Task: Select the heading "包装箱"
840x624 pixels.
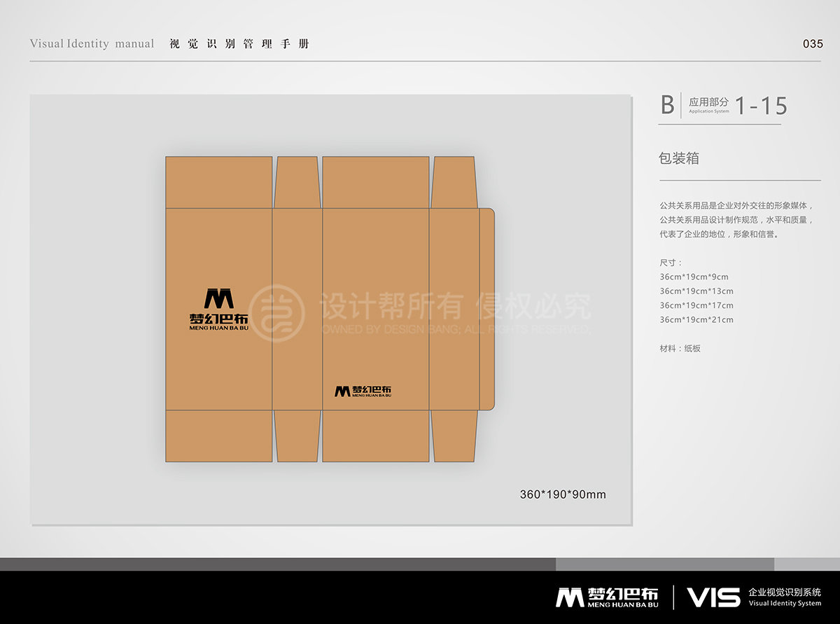Action: (679, 158)
